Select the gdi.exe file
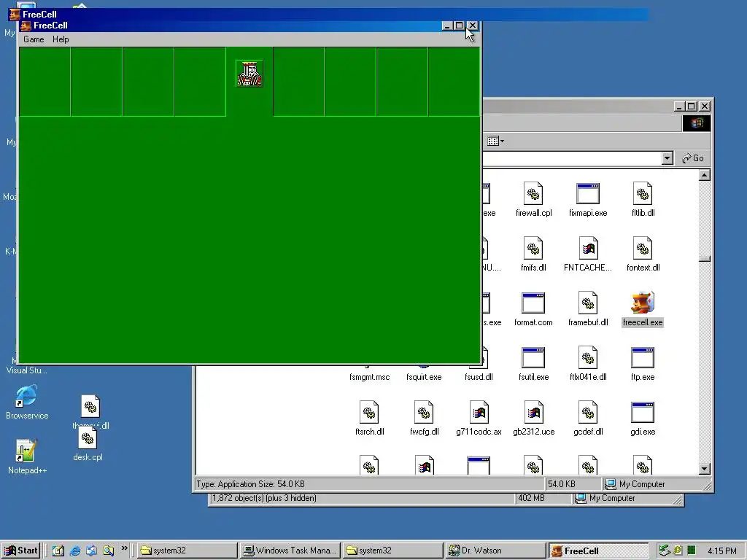 [x=643, y=419]
